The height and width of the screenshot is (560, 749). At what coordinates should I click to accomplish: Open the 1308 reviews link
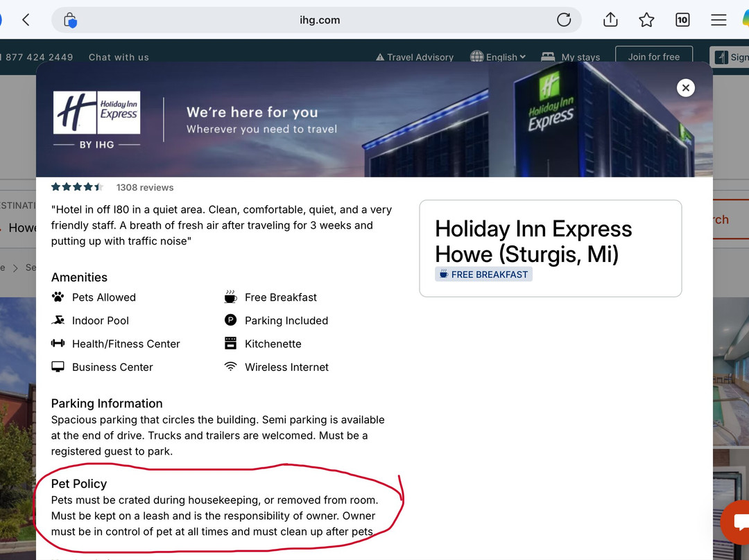click(145, 188)
